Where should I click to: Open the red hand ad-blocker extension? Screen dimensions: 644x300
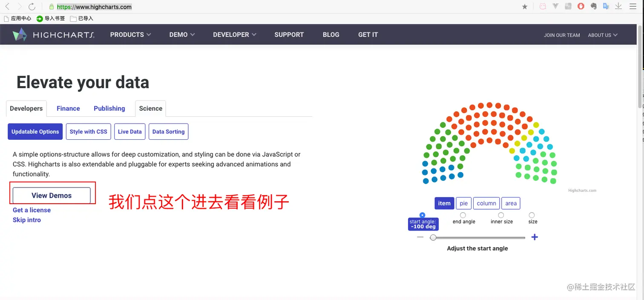click(x=581, y=6)
